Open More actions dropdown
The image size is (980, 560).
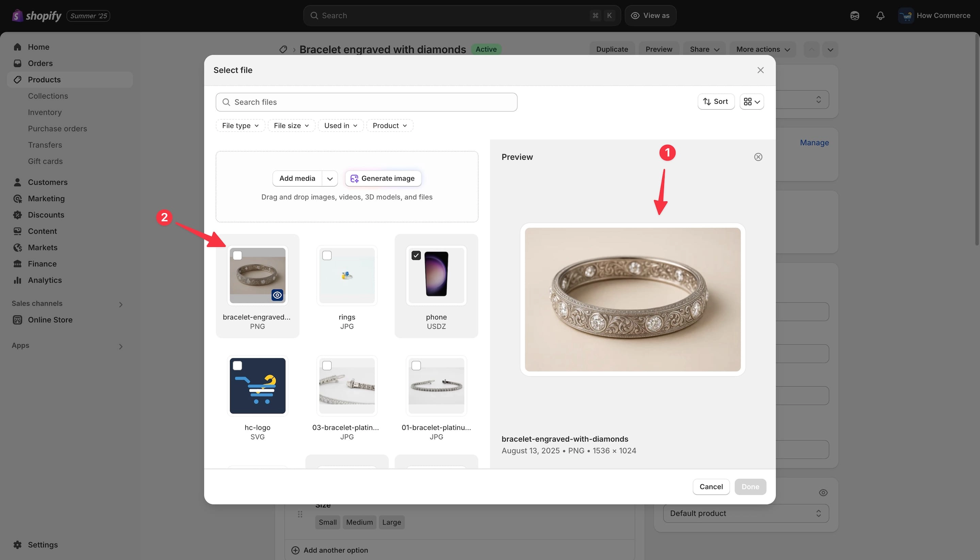pos(763,49)
